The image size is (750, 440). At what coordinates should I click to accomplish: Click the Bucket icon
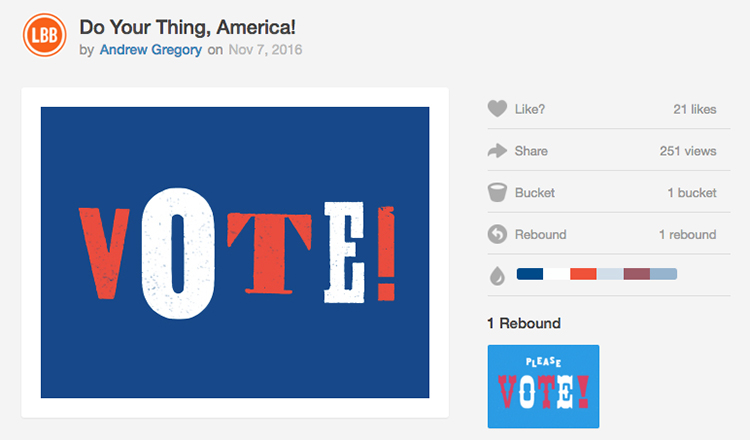497,193
